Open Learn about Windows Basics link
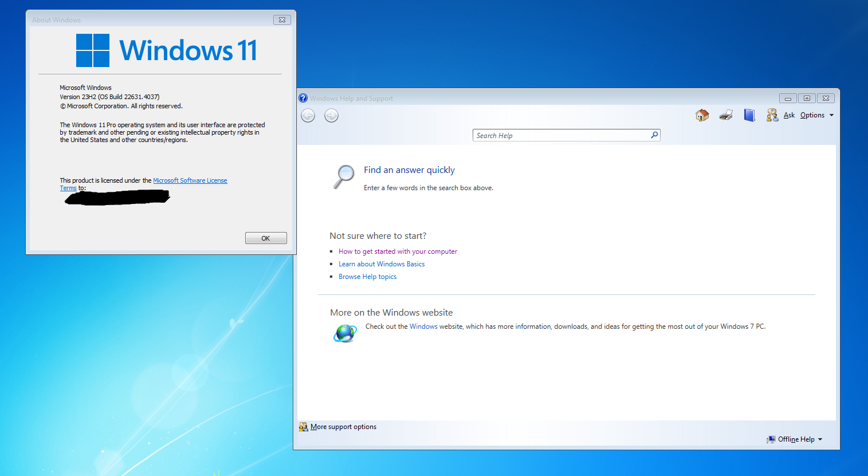The height and width of the screenshot is (476, 868). [382, 264]
